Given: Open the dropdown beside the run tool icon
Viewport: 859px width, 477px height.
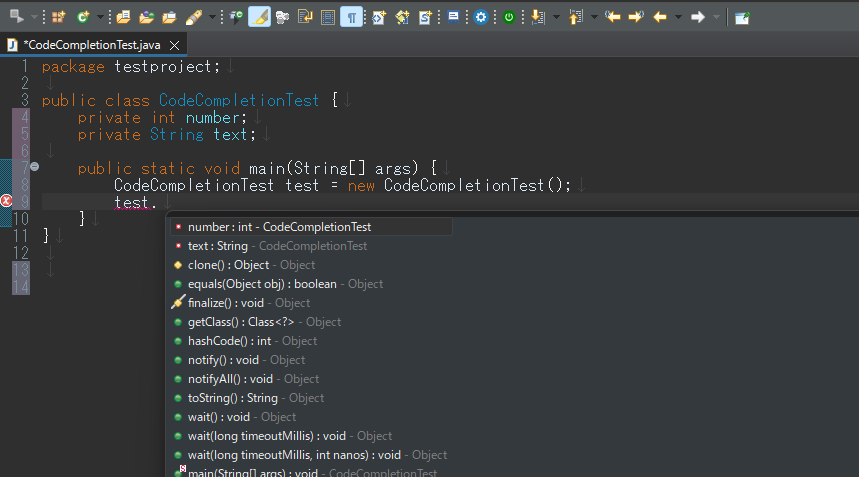Looking at the screenshot, I should [34, 18].
